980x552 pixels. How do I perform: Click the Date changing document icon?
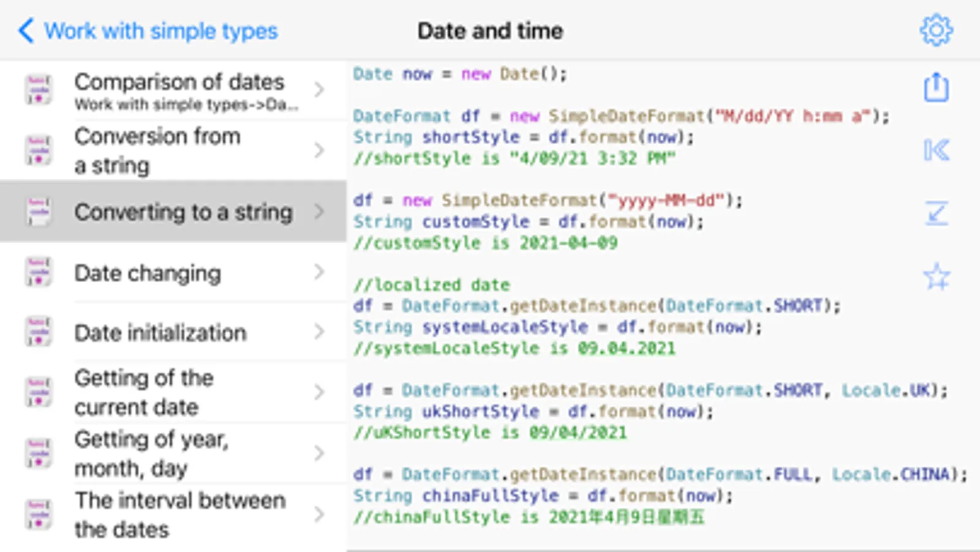[38, 272]
